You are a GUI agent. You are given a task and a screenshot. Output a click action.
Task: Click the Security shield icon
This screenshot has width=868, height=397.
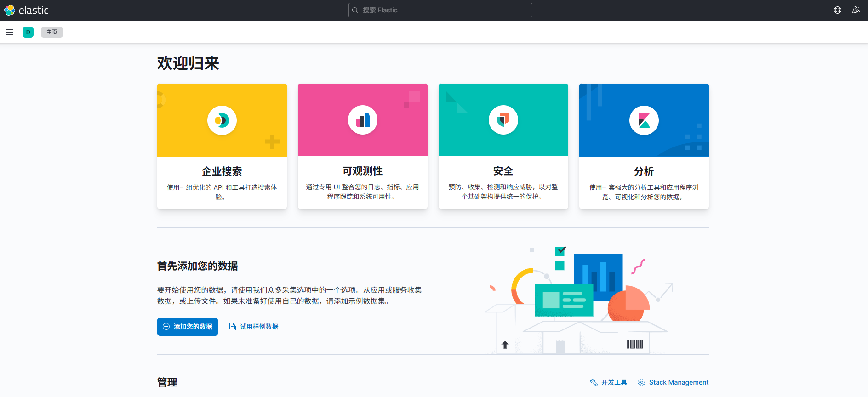coord(503,120)
